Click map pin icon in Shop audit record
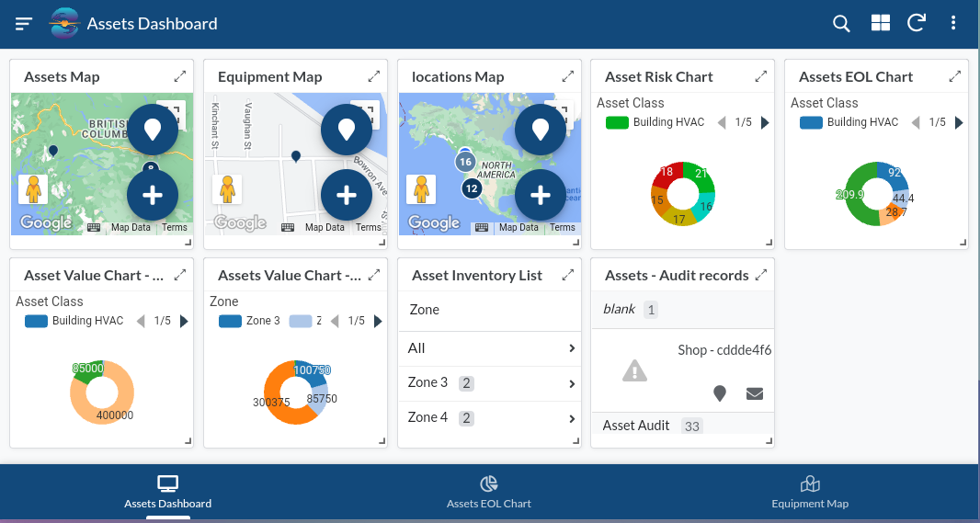This screenshot has height=523, width=980. pyautogui.click(x=720, y=393)
